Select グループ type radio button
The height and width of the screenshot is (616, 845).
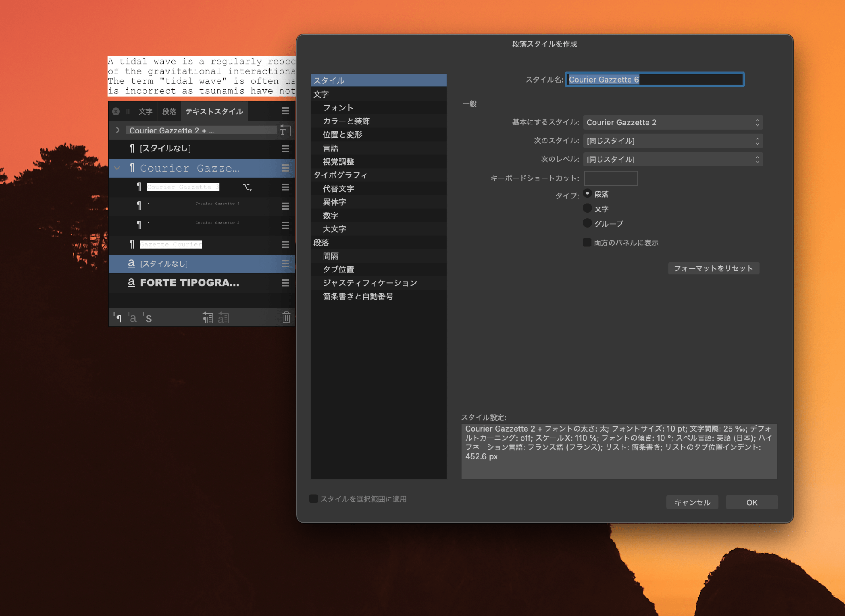[x=587, y=223]
